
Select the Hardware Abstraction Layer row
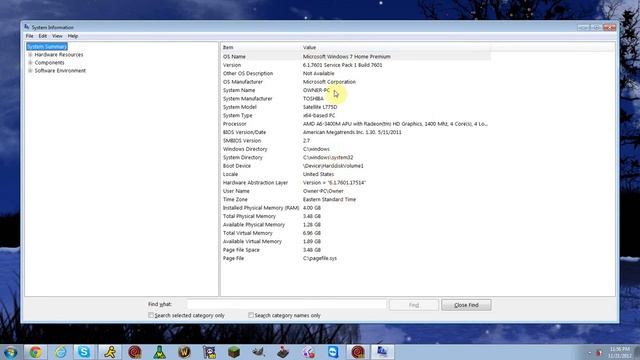click(x=356, y=183)
